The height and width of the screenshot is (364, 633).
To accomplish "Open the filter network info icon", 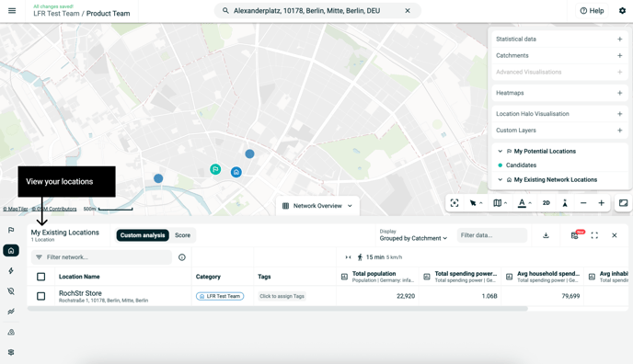I will tap(182, 257).
